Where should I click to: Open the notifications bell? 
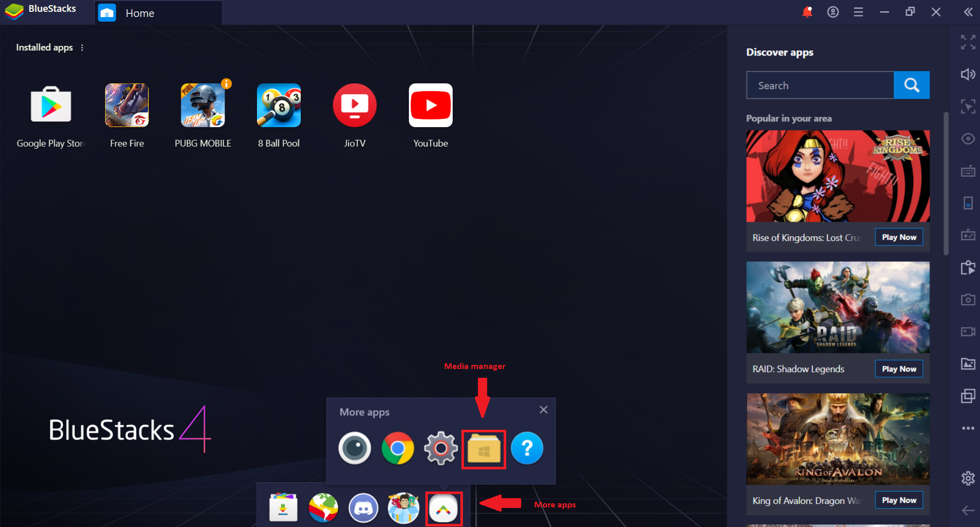807,12
